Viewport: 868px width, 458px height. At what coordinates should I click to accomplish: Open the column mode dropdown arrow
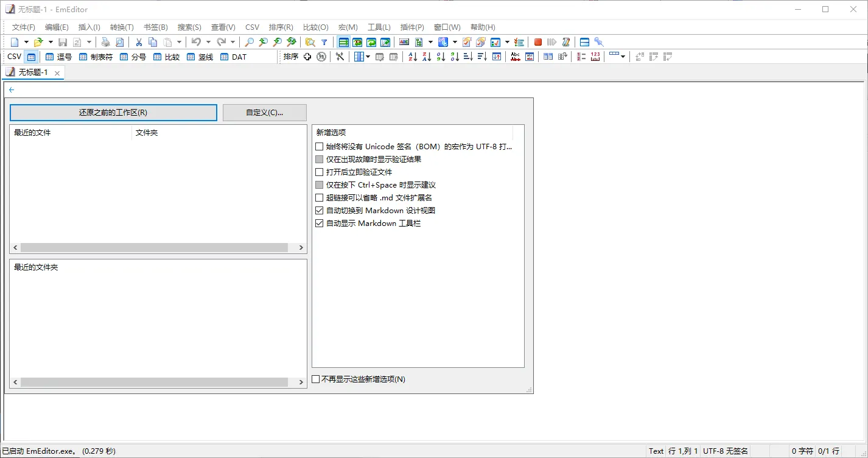click(x=368, y=57)
